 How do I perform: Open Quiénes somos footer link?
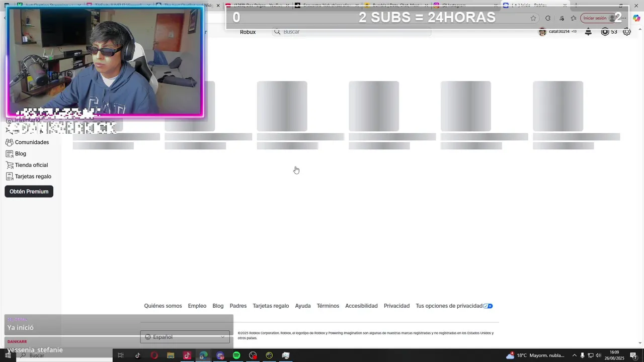click(163, 306)
